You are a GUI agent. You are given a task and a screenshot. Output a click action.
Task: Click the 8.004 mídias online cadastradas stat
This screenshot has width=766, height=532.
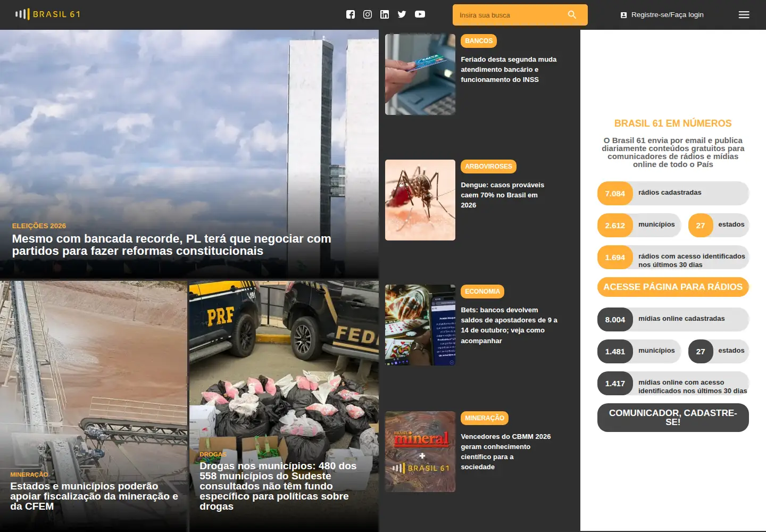pyautogui.click(x=673, y=319)
